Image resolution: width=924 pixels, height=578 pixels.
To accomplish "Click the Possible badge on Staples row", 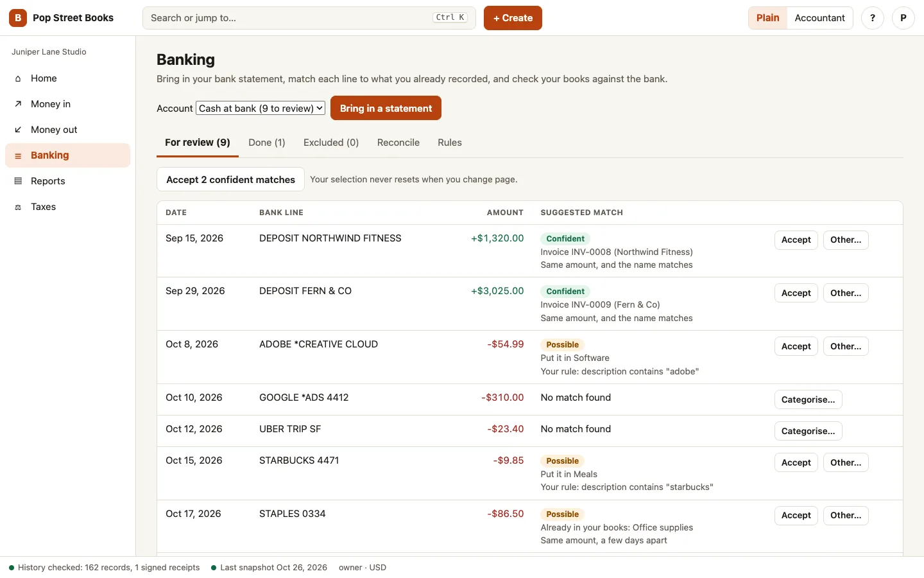I will (562, 514).
